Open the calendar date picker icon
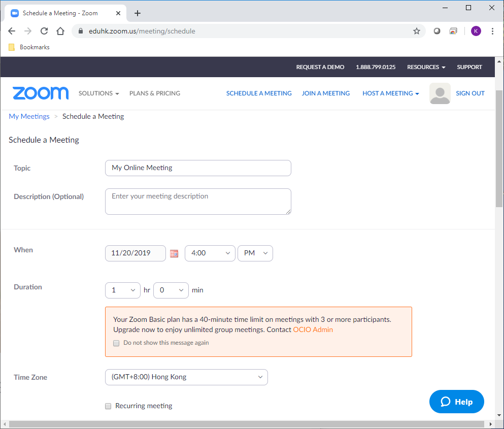The height and width of the screenshot is (429, 504). (x=174, y=253)
